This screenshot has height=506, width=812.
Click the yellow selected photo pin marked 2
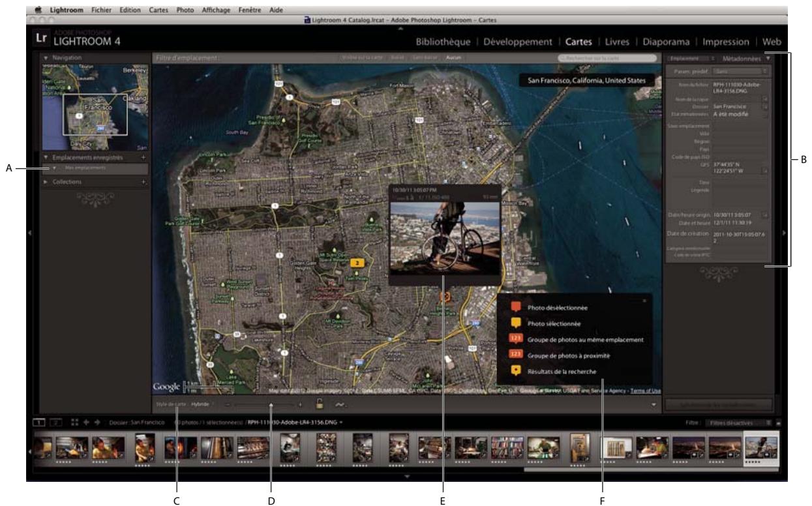tap(357, 262)
